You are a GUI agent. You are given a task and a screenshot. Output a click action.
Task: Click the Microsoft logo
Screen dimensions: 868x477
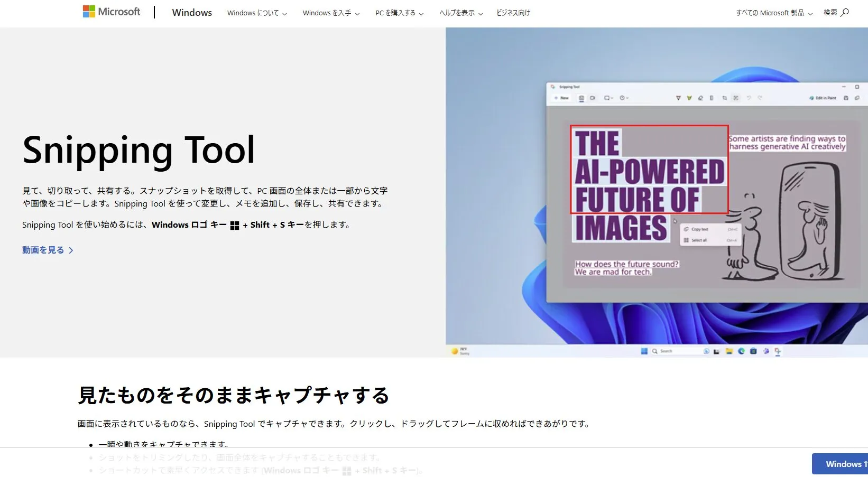111,12
